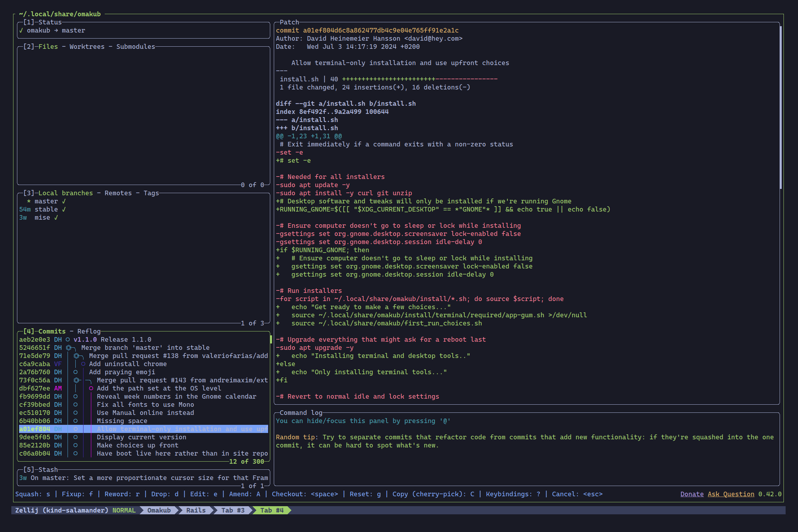This screenshot has width=798, height=532.
Task: Select commit 5246651f Merge branch 'master' into stable
Action: [143, 348]
